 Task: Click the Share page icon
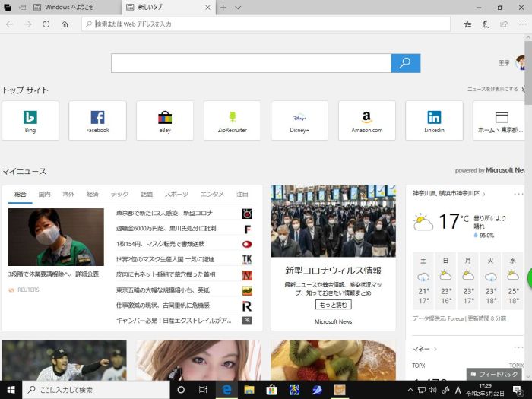[x=504, y=24]
